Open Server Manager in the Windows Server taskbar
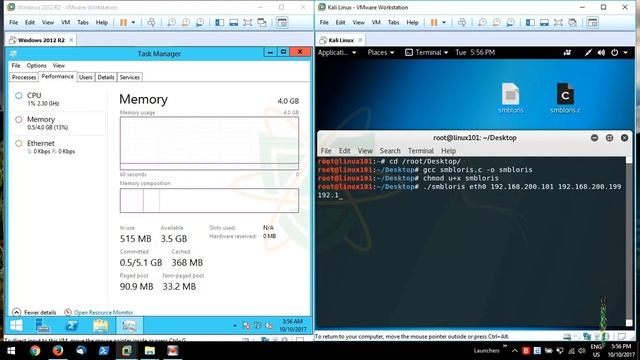 point(42,326)
